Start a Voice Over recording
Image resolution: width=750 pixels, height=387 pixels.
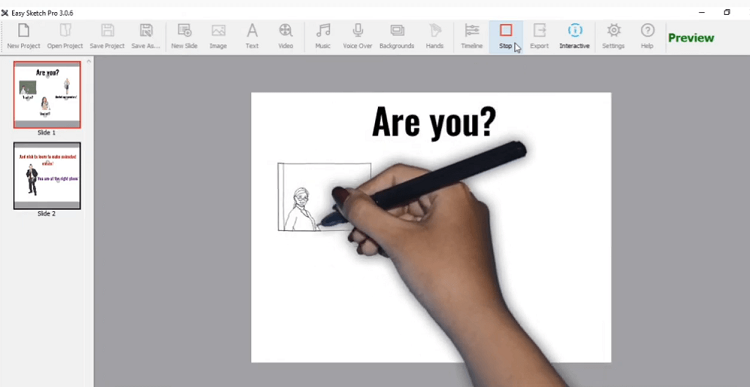[x=357, y=36]
